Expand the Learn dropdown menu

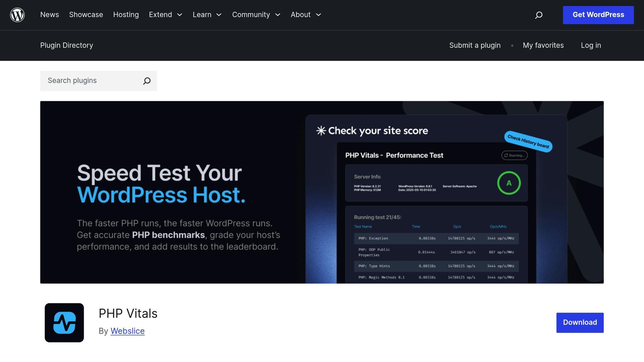pos(207,15)
